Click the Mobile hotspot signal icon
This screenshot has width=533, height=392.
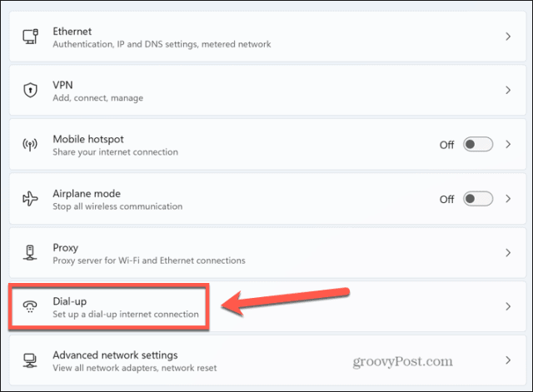30,145
